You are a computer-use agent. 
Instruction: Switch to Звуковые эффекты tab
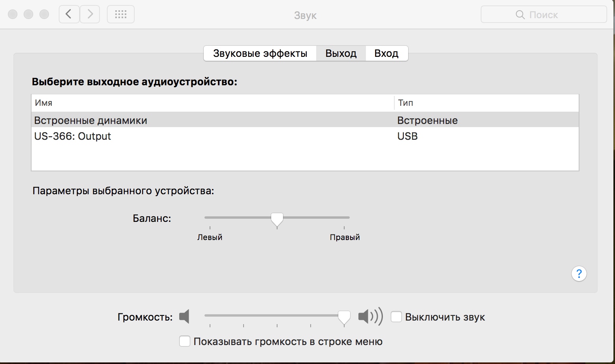pos(260,54)
